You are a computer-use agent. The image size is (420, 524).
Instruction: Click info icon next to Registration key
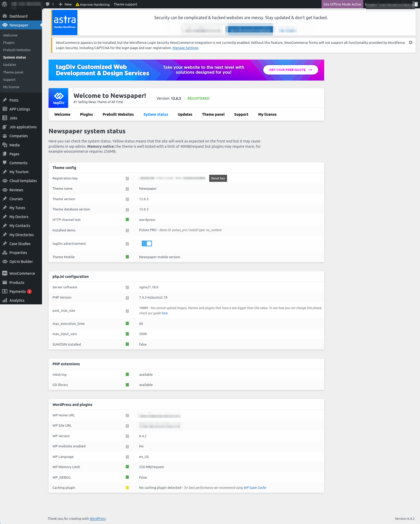click(x=127, y=178)
